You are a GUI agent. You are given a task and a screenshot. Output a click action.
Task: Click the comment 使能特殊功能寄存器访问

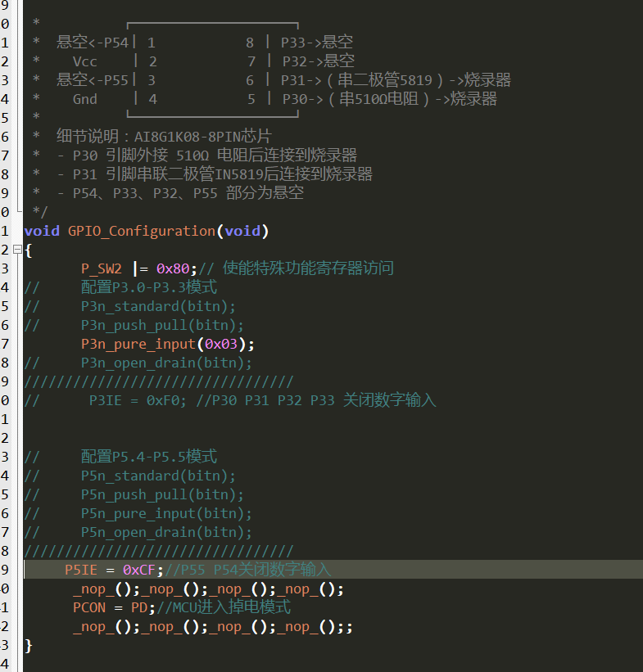click(x=308, y=268)
